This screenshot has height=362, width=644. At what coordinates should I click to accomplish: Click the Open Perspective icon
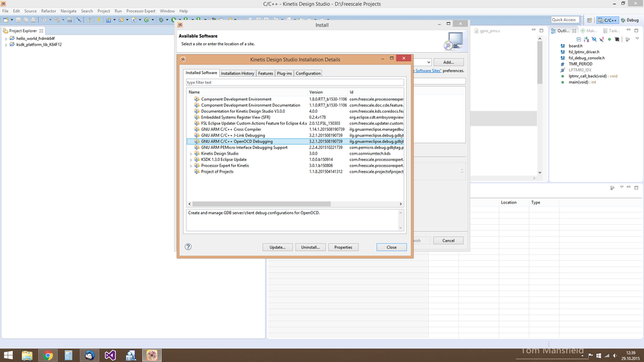click(589, 20)
